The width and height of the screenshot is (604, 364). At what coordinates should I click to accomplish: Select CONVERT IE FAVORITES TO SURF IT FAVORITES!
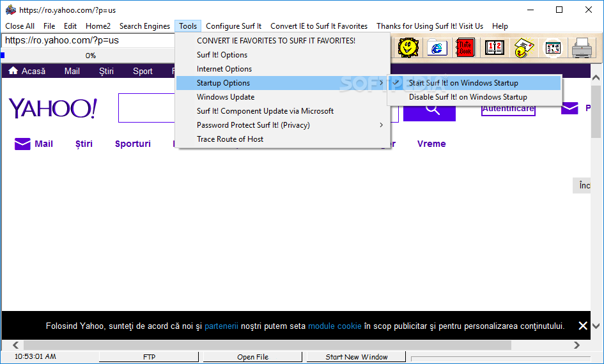coord(283,41)
